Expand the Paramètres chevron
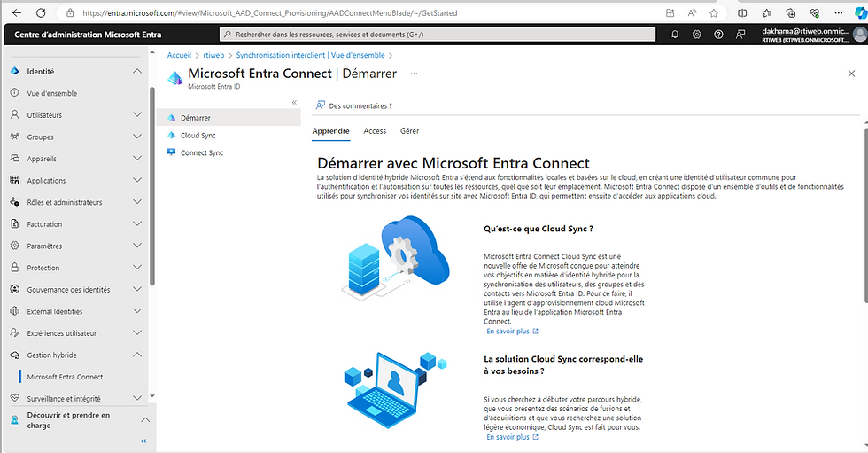This screenshot has width=868, height=453. (x=136, y=246)
